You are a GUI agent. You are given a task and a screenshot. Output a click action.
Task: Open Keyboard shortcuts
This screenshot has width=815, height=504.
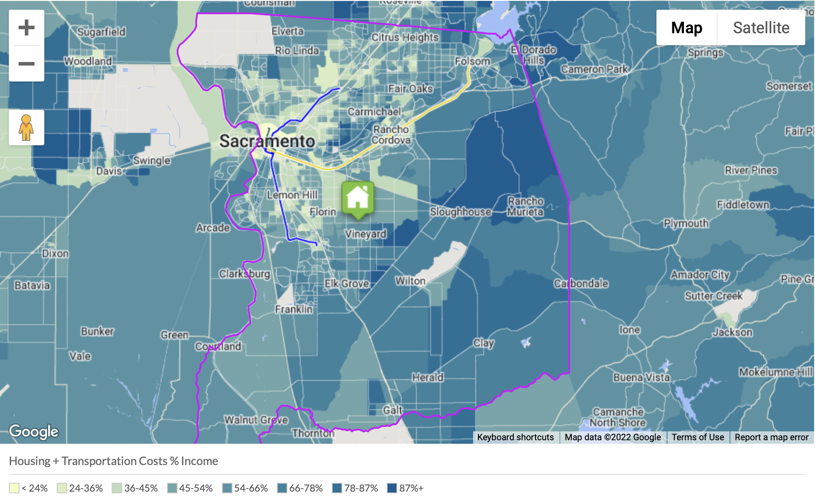[x=515, y=437]
